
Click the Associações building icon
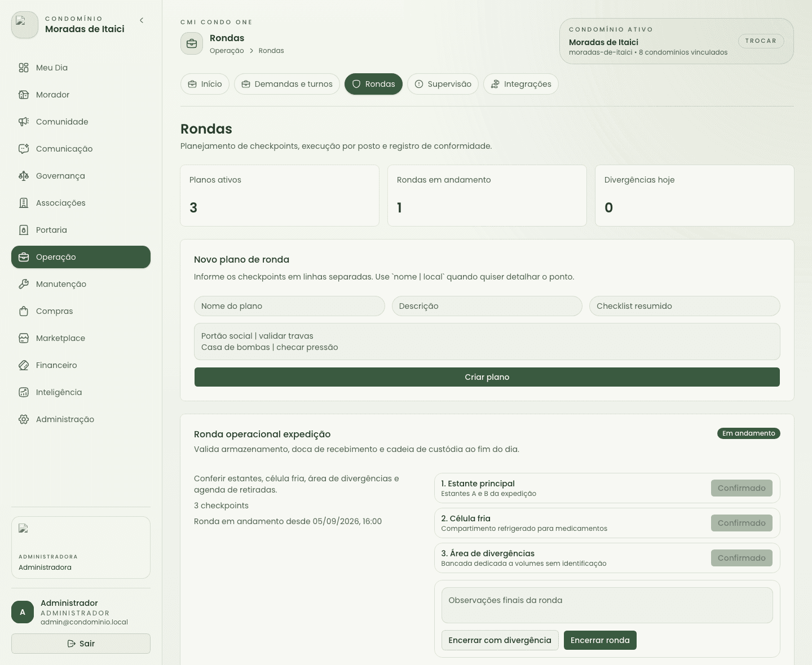point(24,203)
